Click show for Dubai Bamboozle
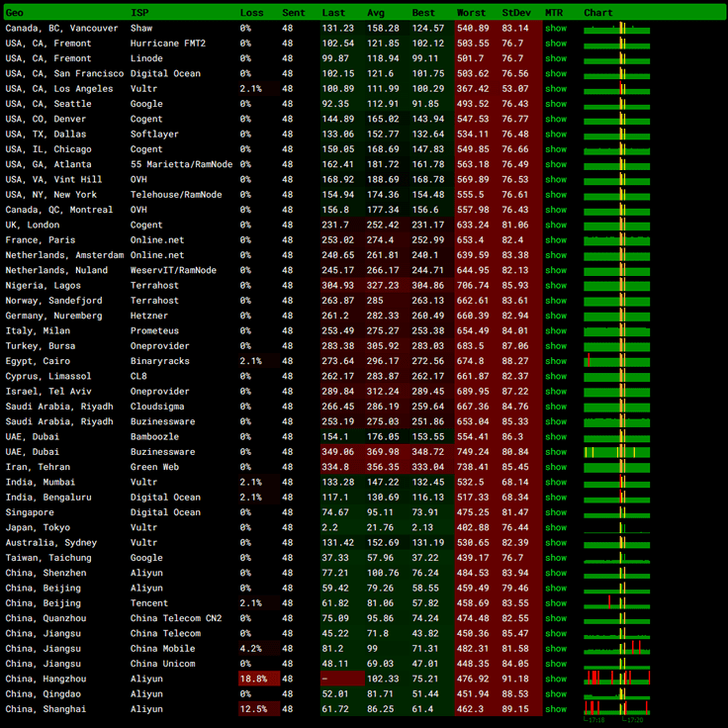This screenshot has height=728, width=728. (556, 437)
